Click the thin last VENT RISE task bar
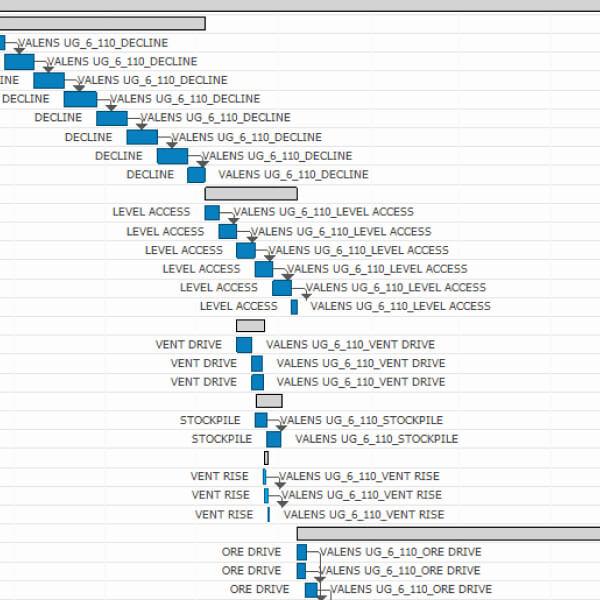 (x=269, y=514)
